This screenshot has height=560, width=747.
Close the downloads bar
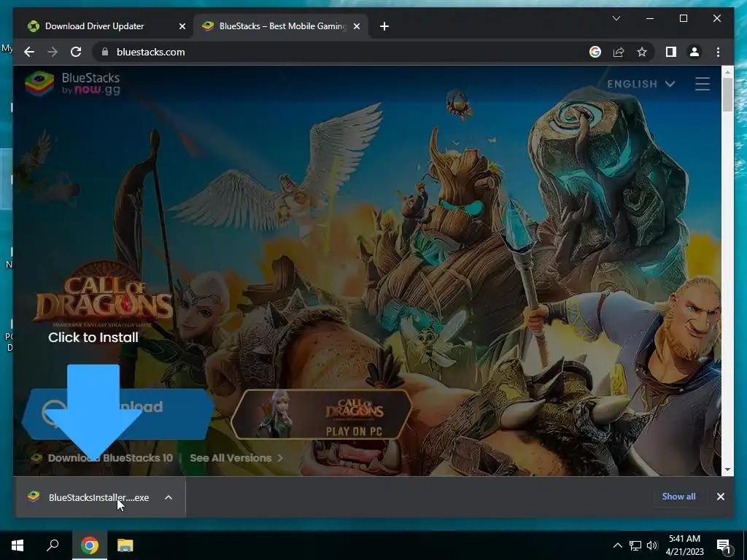[720, 497]
